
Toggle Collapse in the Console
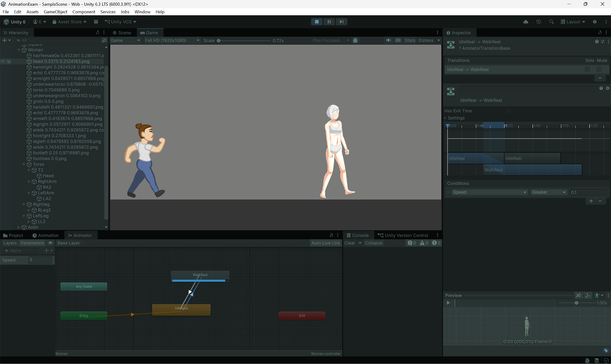[x=373, y=243]
